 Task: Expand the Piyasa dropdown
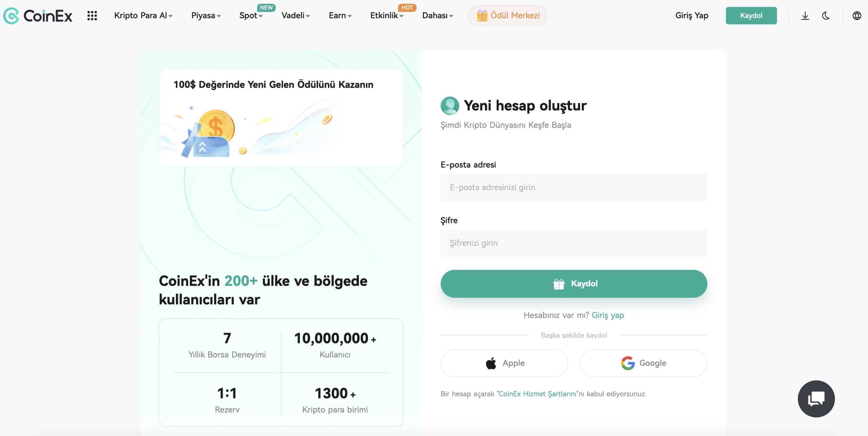tap(204, 15)
